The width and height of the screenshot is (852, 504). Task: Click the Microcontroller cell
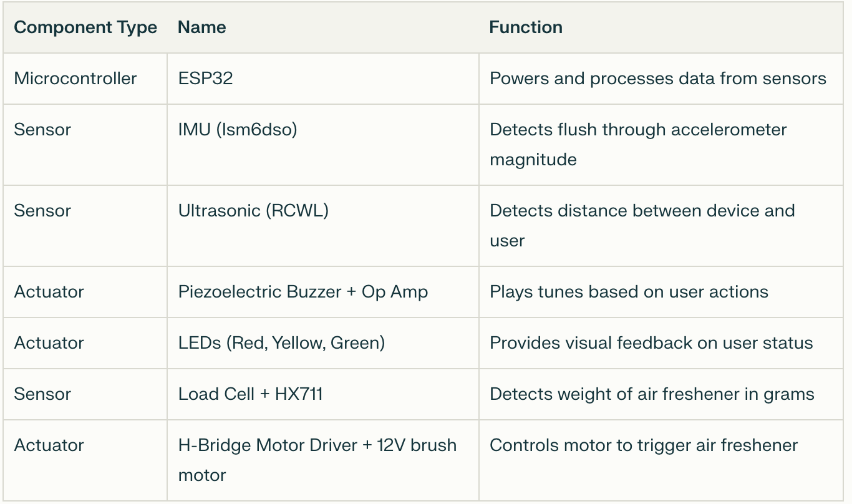click(75, 79)
